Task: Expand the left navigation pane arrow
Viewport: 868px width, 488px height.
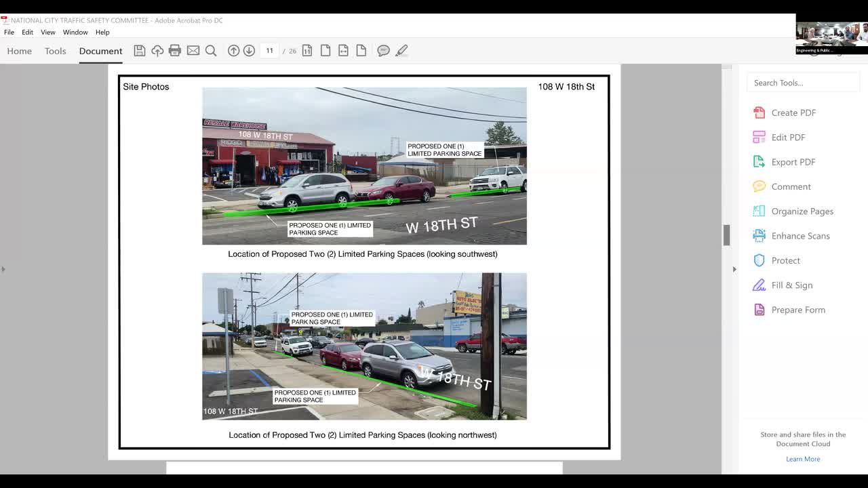Action: pyautogui.click(x=3, y=269)
